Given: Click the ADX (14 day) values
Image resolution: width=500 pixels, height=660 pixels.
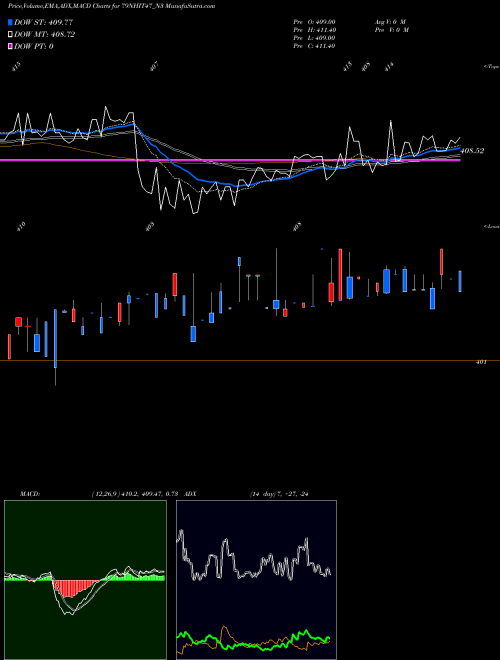Looking at the screenshot, I should click(279, 494).
